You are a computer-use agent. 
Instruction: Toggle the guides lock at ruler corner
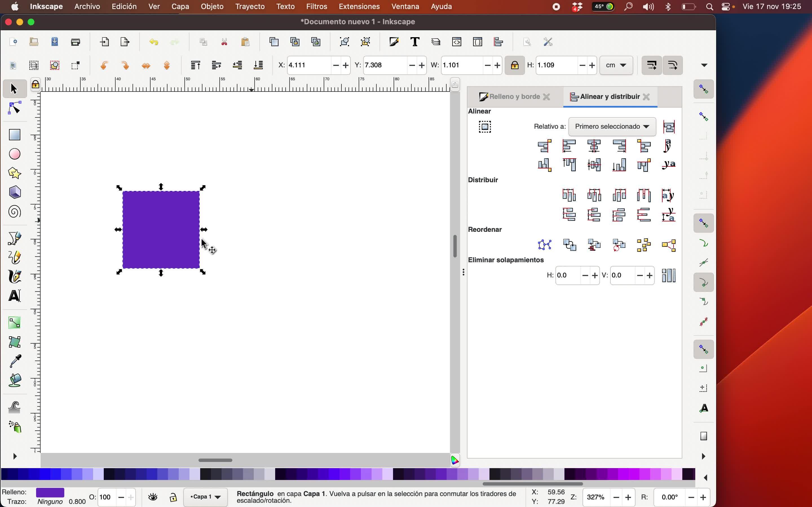[35, 85]
